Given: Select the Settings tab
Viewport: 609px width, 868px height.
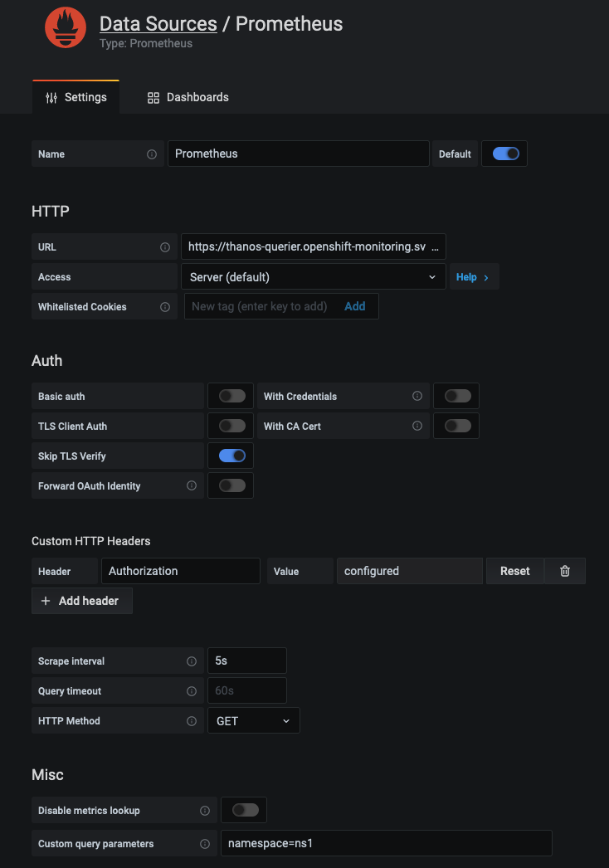Looking at the screenshot, I should tap(76, 97).
